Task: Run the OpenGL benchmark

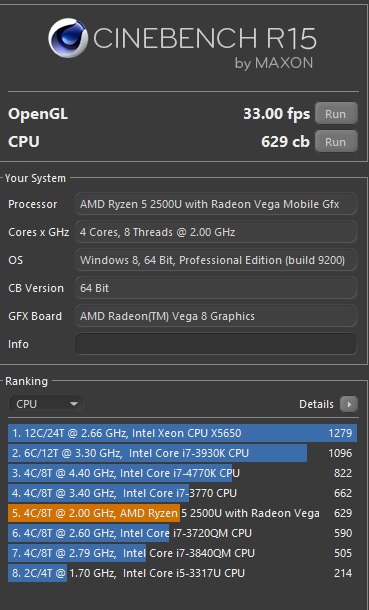Action: tap(336, 114)
